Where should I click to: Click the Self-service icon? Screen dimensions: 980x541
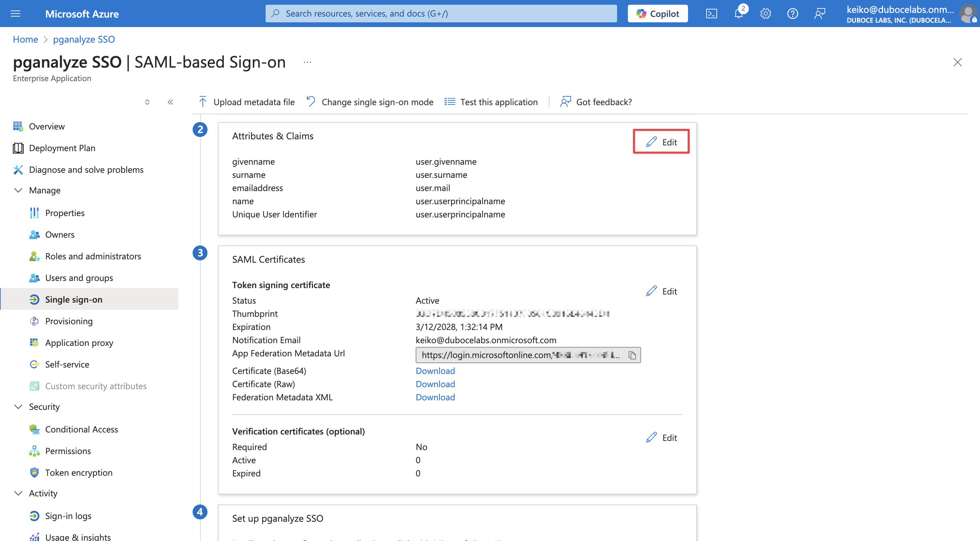(x=34, y=364)
